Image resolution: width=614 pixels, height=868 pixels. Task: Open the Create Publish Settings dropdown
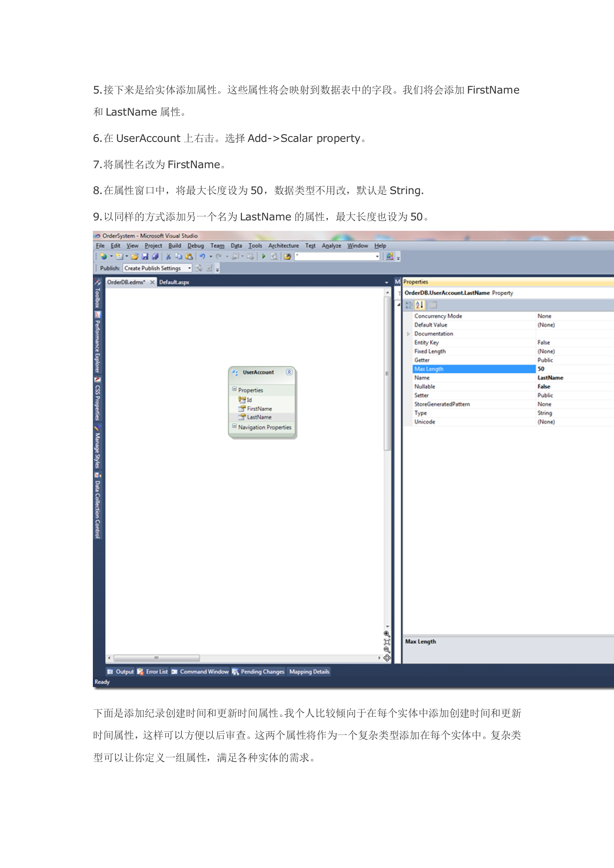(190, 268)
